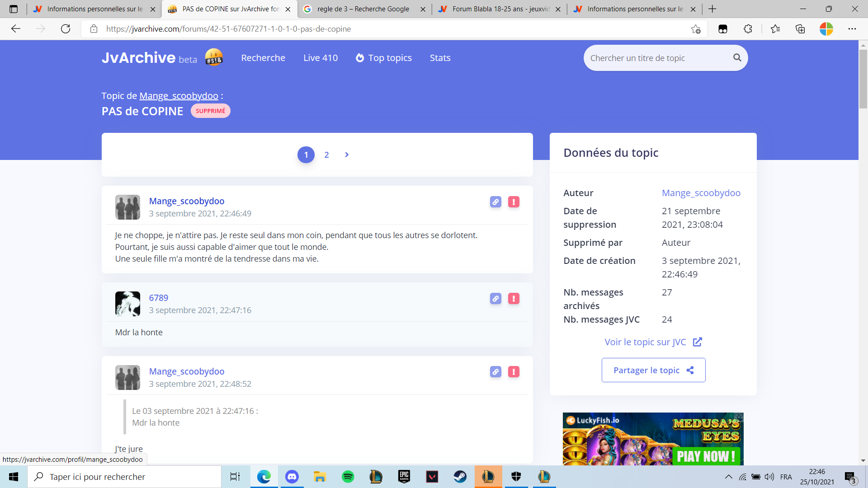868x488 pixels.
Task: Open Mange_scoobydoo author link in Données du topic
Action: 701,193
